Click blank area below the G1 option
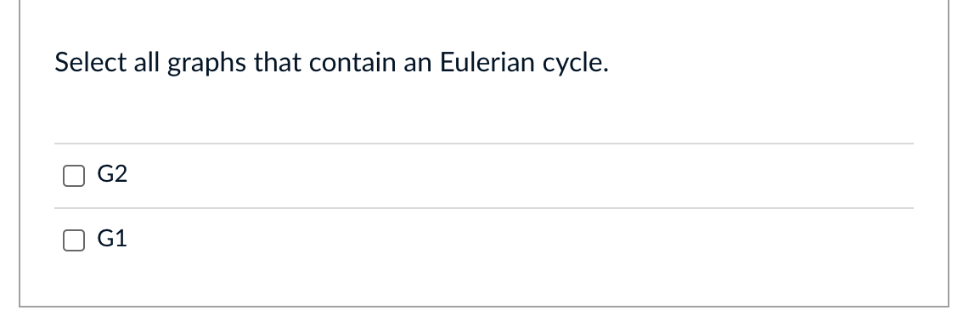Viewport: 980px width, 316px height. point(484,286)
